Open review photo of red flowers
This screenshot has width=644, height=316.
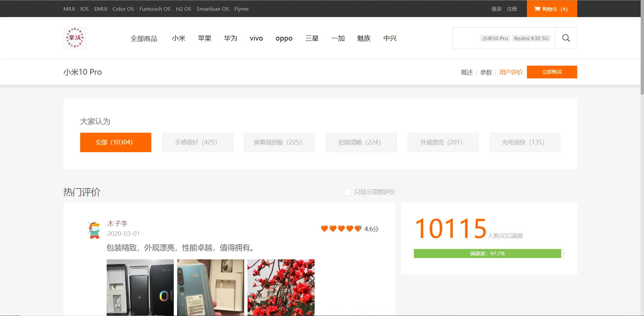pos(281,287)
